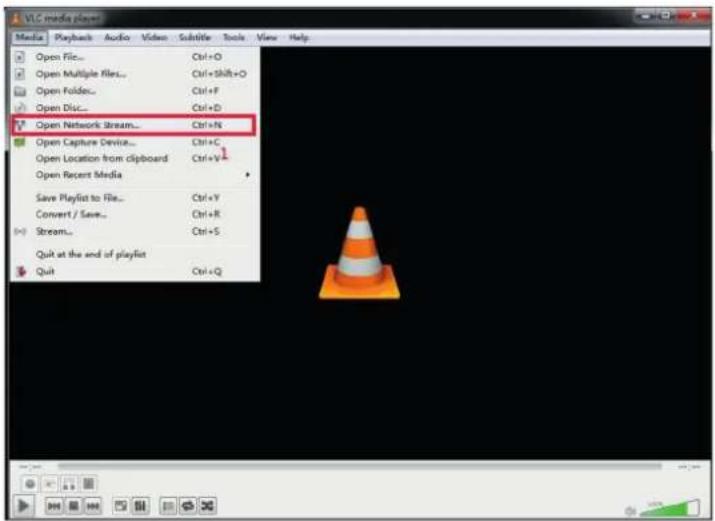Click the green volume slider

click(669, 508)
